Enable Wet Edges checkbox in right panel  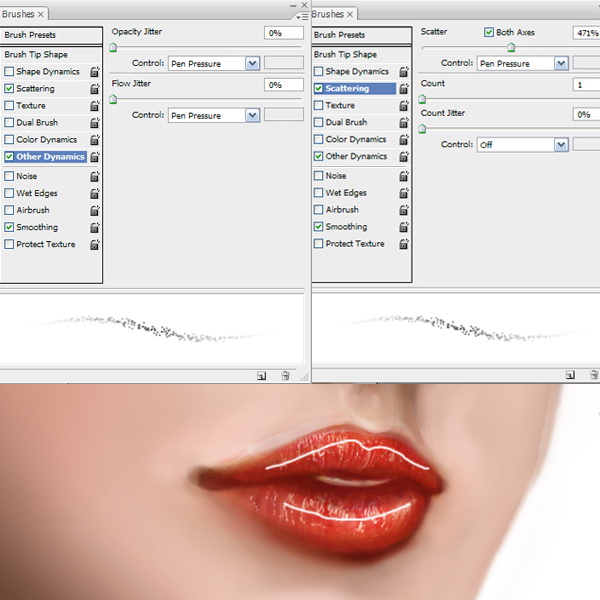click(x=318, y=192)
